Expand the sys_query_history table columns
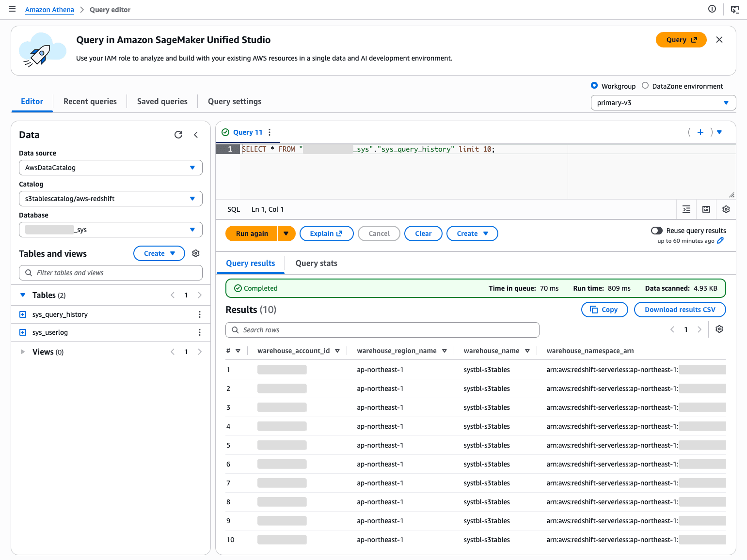747x560 pixels. point(23,314)
